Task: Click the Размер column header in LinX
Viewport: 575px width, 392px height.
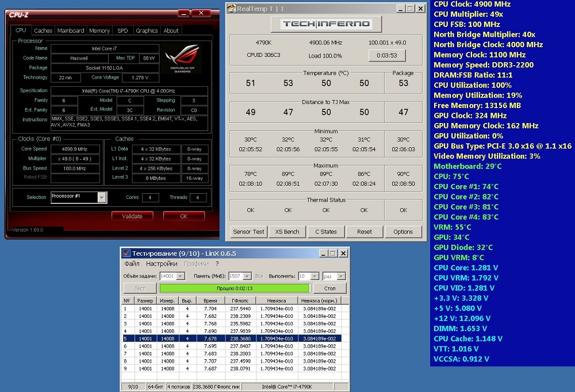Action: coord(145,301)
